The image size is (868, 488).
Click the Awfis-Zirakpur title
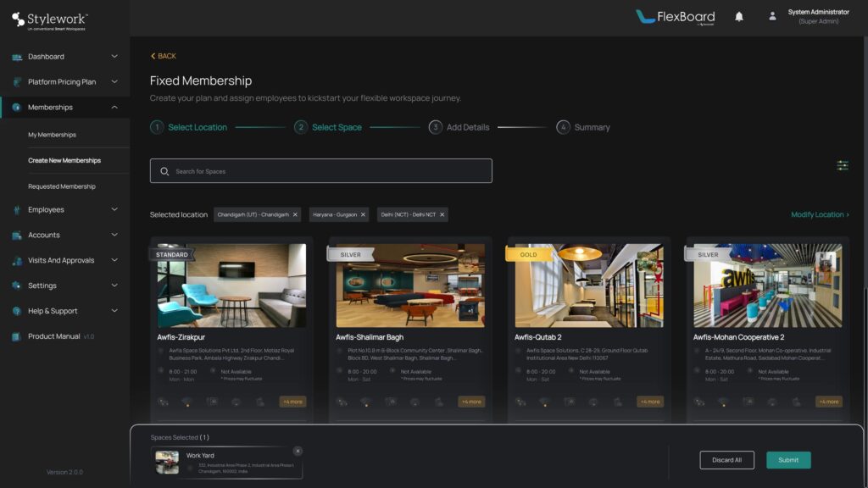coord(181,337)
